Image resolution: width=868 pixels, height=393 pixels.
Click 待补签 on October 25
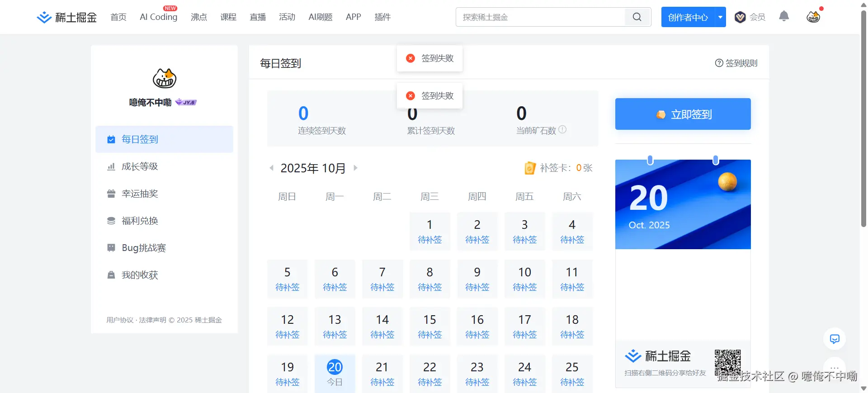tap(572, 382)
